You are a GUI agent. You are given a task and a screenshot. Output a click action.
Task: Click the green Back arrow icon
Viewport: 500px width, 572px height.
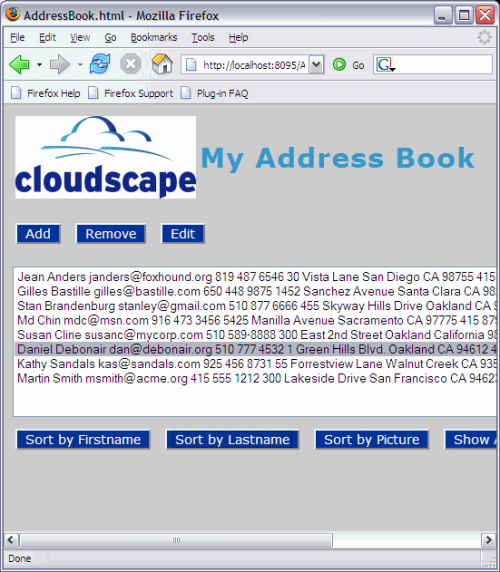(x=19, y=65)
